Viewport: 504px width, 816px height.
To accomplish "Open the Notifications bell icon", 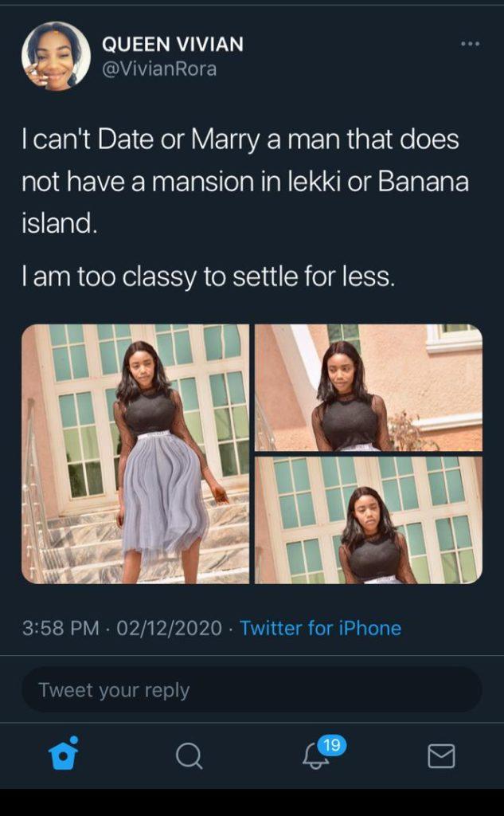I will tap(315, 755).
